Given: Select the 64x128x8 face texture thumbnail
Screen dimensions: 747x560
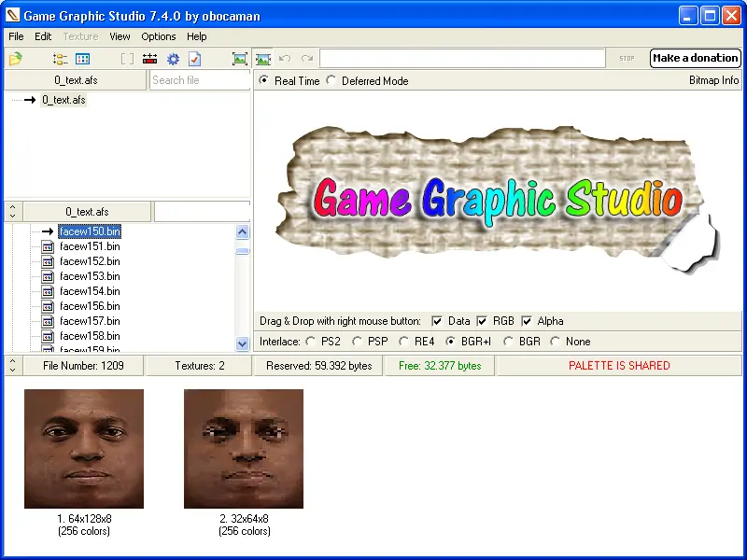Looking at the screenshot, I should [84, 449].
